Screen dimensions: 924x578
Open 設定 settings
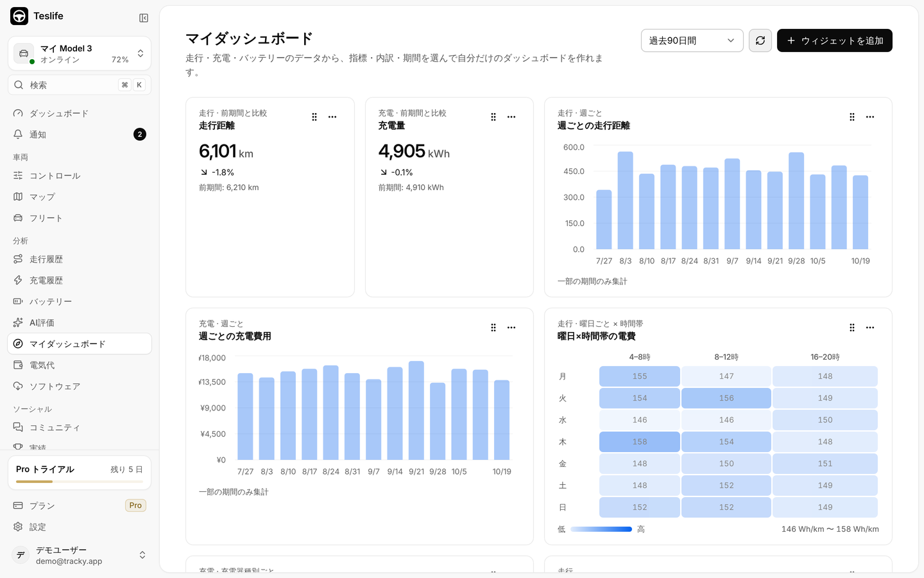click(x=80, y=527)
